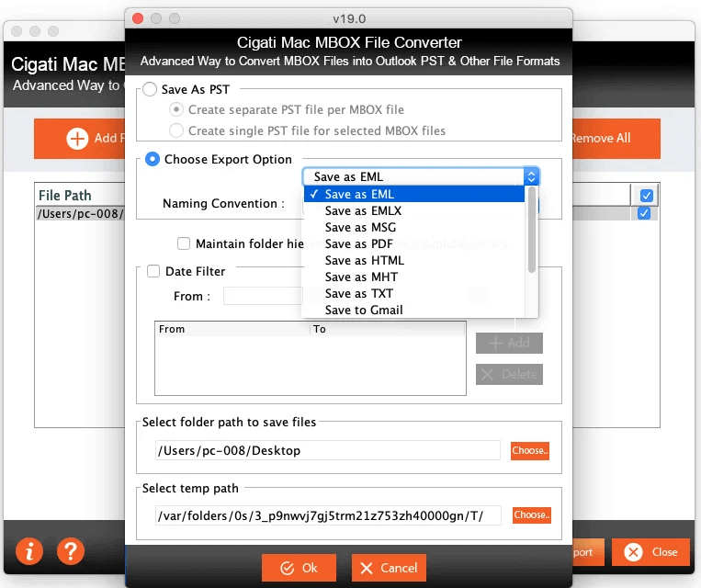701x588 pixels.
Task: Pick Save as TXT option
Action: tap(414, 293)
